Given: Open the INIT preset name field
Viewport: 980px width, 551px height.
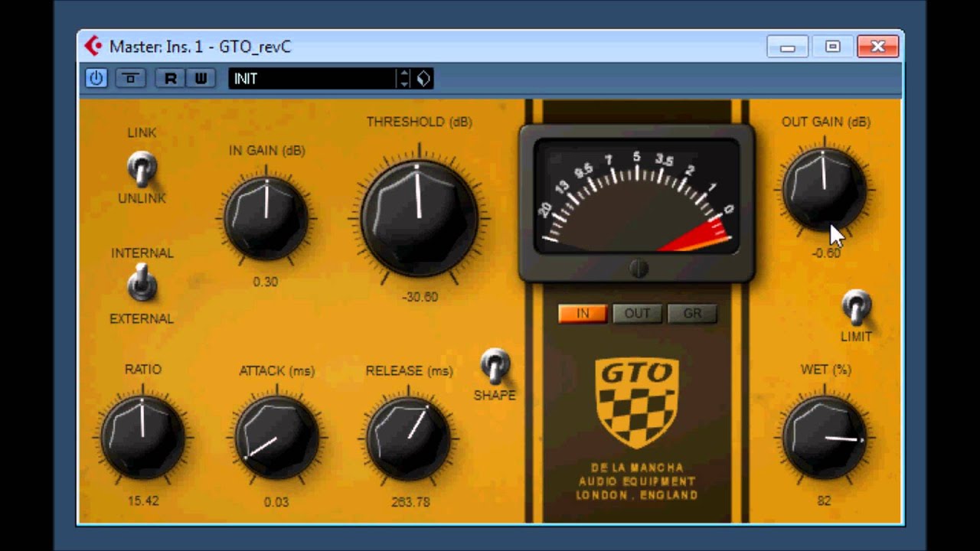Looking at the screenshot, I should click(x=312, y=78).
